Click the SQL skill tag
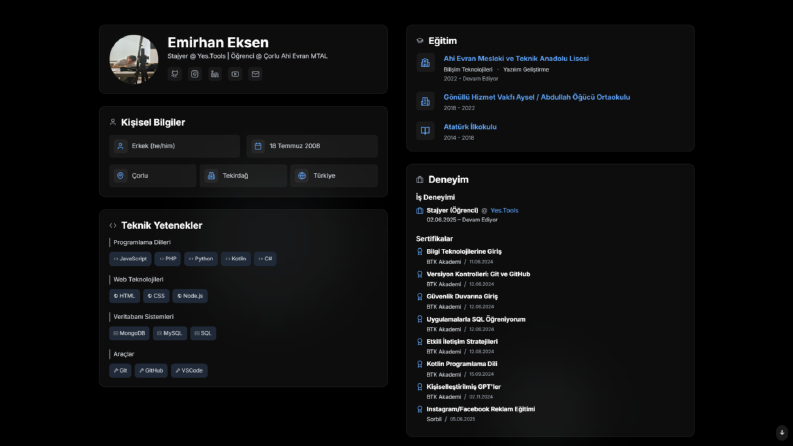The height and width of the screenshot is (446, 793). point(203,333)
